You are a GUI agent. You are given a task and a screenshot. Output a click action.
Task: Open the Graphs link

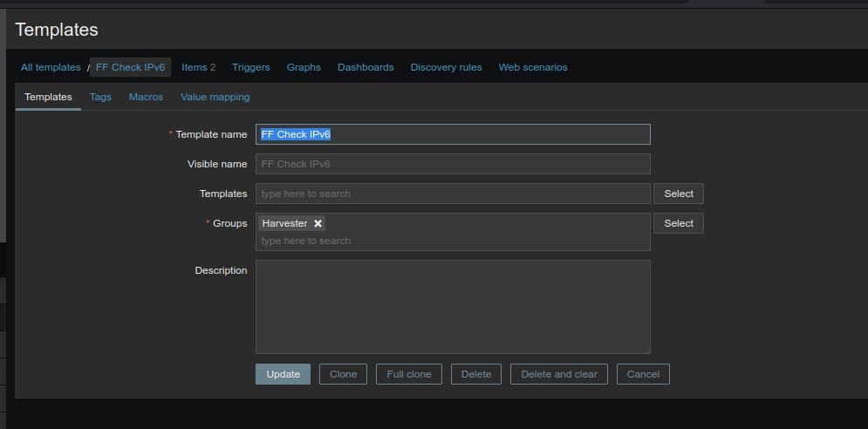tap(304, 67)
